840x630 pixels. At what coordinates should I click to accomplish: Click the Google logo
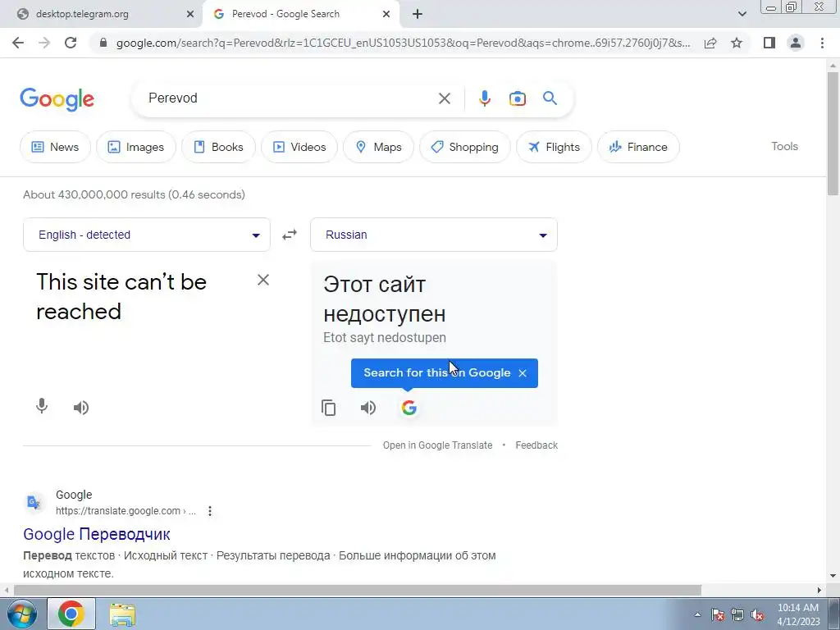[57, 99]
